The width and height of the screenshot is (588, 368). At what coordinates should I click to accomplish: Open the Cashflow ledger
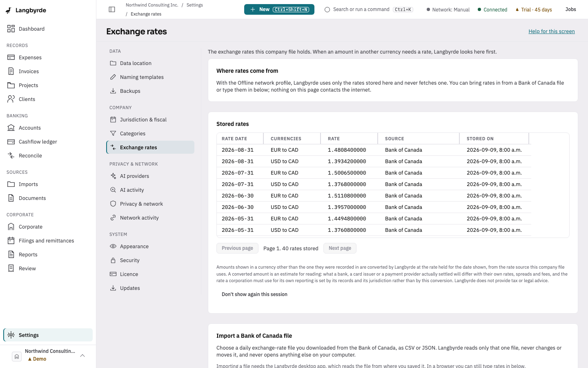pos(48,142)
